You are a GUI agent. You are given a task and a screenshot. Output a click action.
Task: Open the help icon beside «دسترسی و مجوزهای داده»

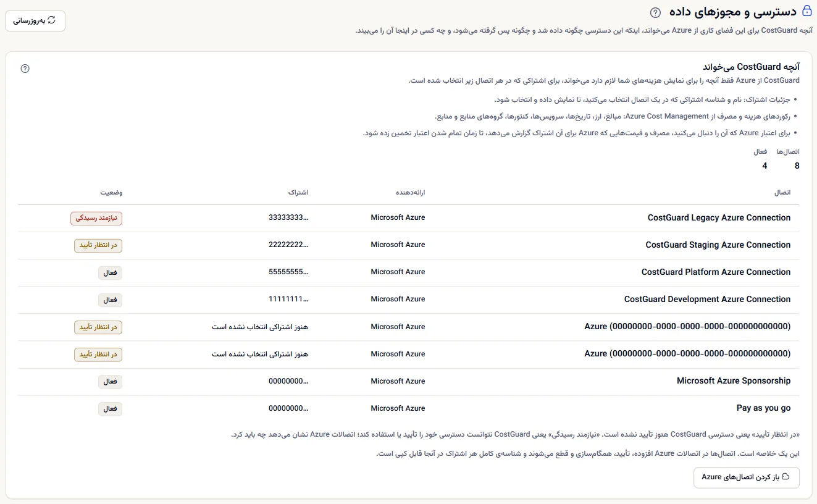[x=655, y=12]
